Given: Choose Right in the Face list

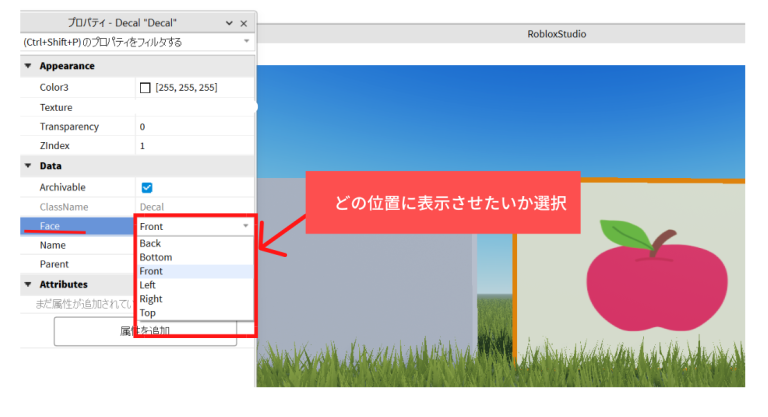Looking at the screenshot, I should point(150,299).
